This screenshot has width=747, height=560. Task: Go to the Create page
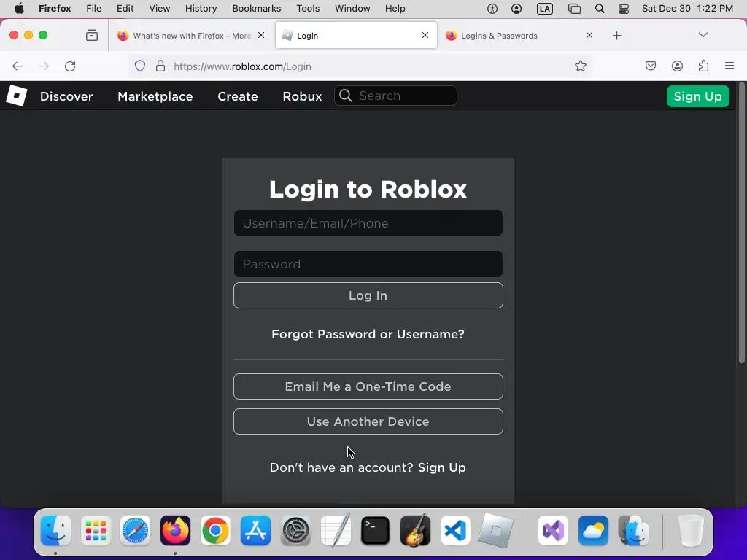pyautogui.click(x=238, y=96)
